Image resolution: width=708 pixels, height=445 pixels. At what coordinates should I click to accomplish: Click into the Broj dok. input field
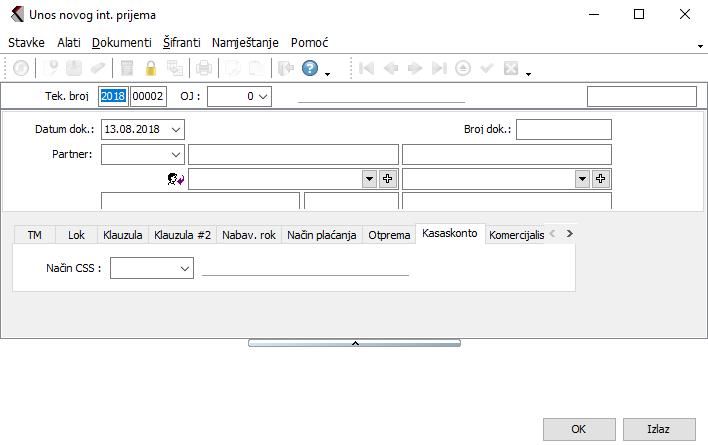pos(563,129)
